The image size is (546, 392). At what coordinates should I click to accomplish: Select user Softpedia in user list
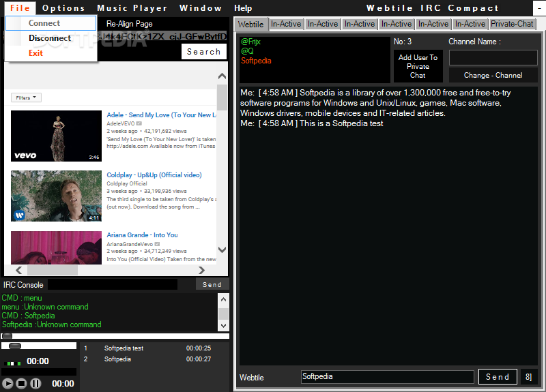(x=256, y=61)
